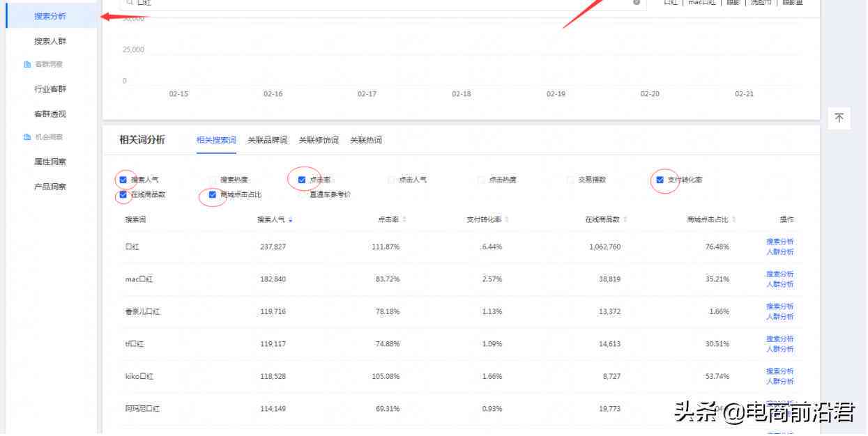Uncheck the 在线商品数 checkbox
Viewport: 868px width, 436px height.
point(123,195)
